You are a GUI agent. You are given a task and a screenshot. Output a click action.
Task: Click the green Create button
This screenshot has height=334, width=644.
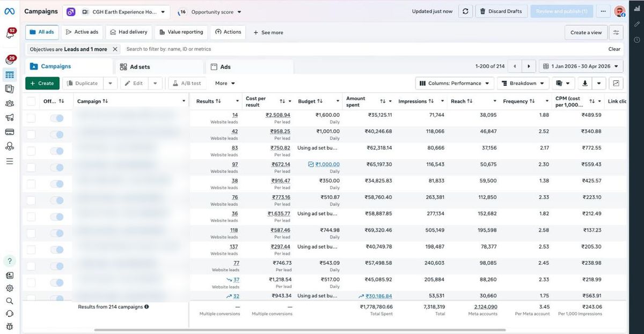click(42, 83)
